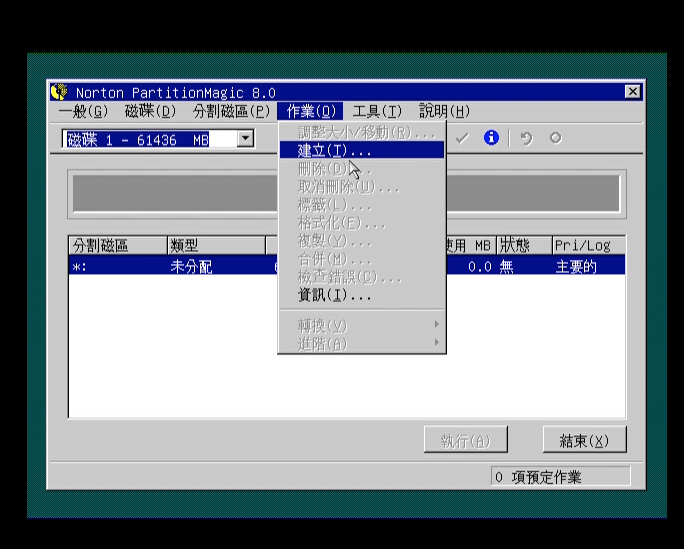This screenshot has height=549, width=684.
Task: Click the 結束(X) exit button
Action: click(x=585, y=440)
